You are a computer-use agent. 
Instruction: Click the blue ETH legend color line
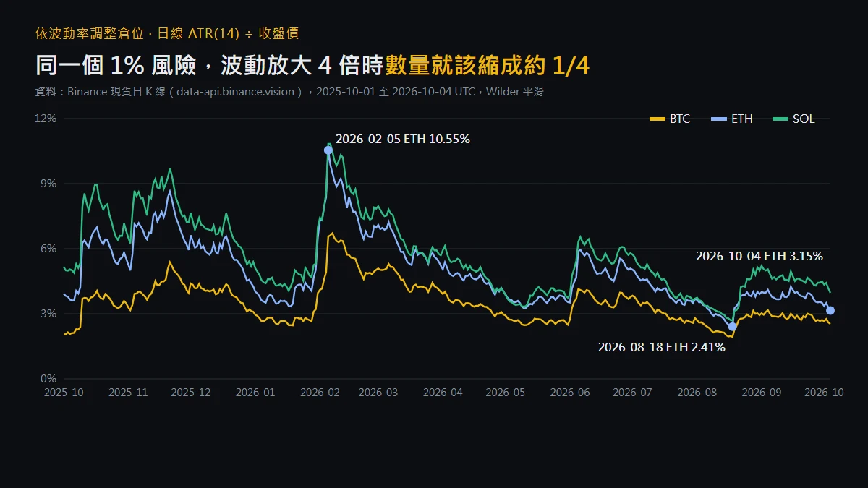(719, 119)
